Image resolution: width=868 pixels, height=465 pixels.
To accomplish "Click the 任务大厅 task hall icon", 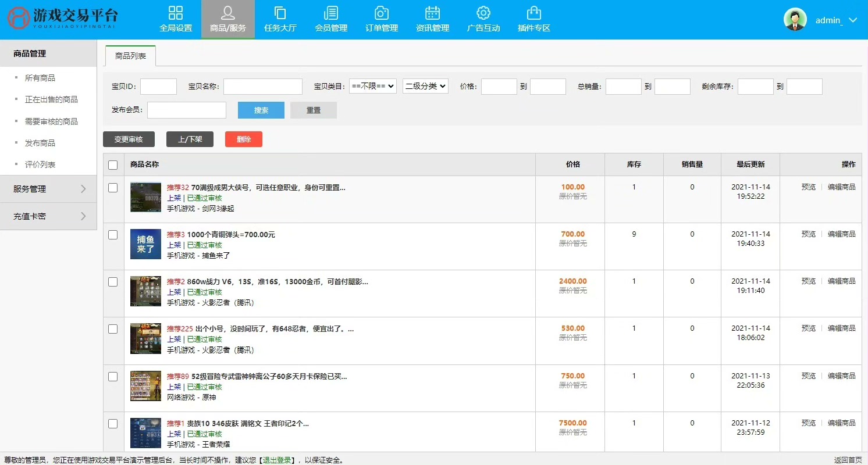I will 280,13.
